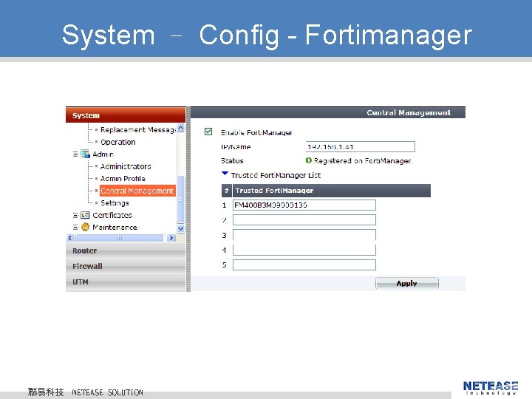532x399 pixels.
Task: Click 'Registered on FortiManager.' status text
Action: [363, 161]
